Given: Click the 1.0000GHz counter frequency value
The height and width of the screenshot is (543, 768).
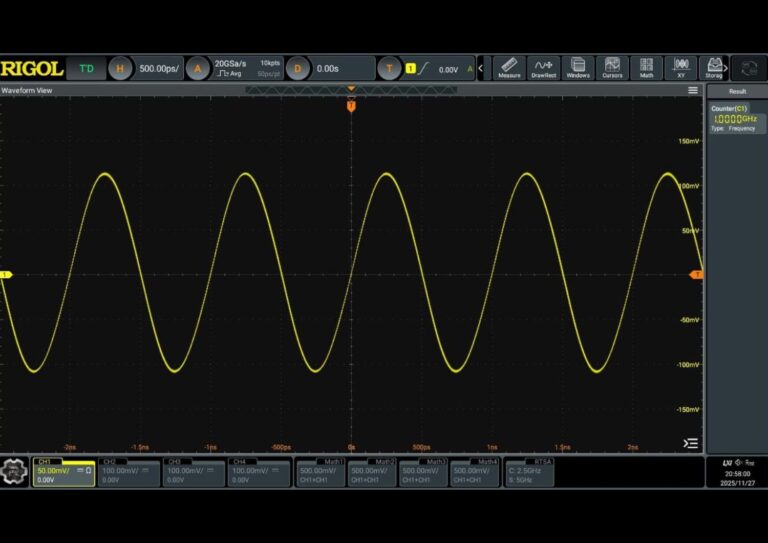Looking at the screenshot, I should pos(736,119).
